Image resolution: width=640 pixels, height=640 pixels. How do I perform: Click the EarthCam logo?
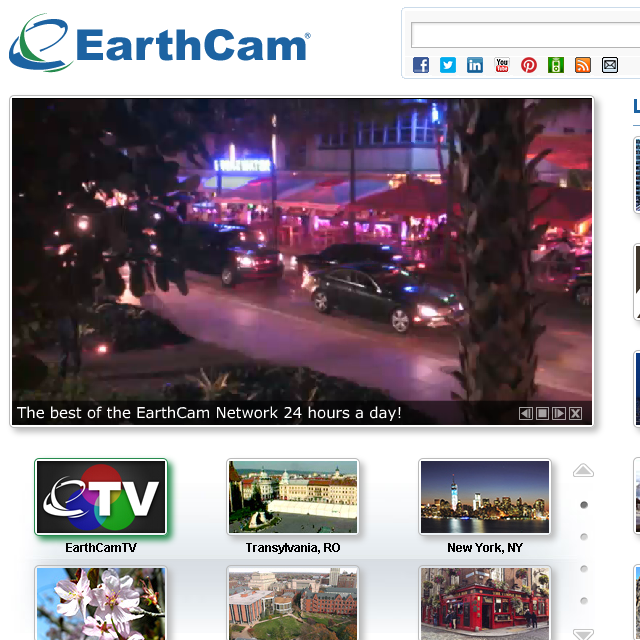pos(159,42)
